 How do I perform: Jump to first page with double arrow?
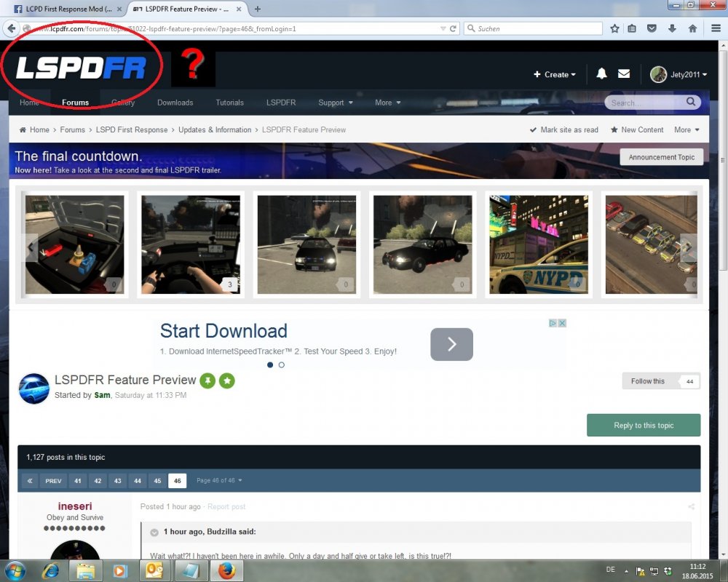30,481
